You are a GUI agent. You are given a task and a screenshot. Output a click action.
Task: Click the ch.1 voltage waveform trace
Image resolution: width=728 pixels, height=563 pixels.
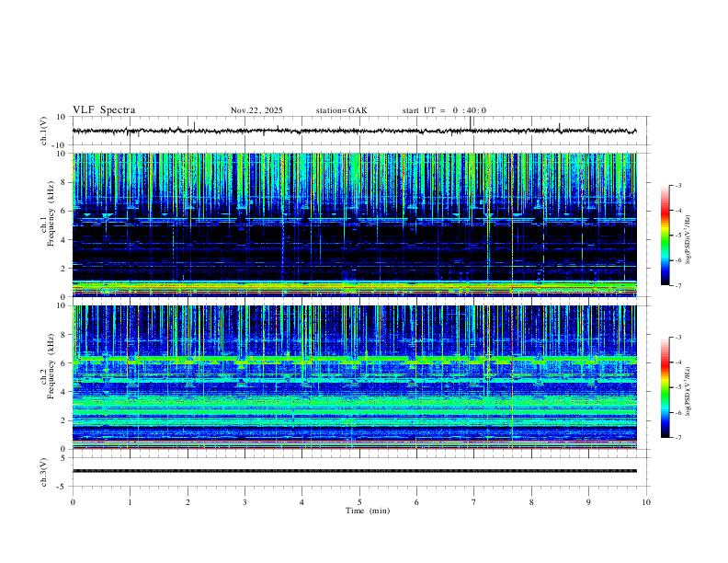click(354, 131)
